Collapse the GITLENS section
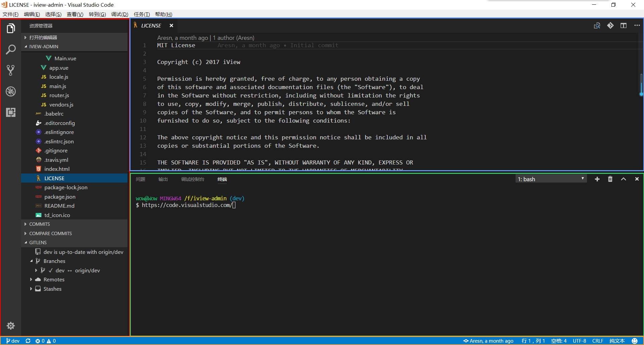The height and width of the screenshot is (345, 644). point(74,243)
